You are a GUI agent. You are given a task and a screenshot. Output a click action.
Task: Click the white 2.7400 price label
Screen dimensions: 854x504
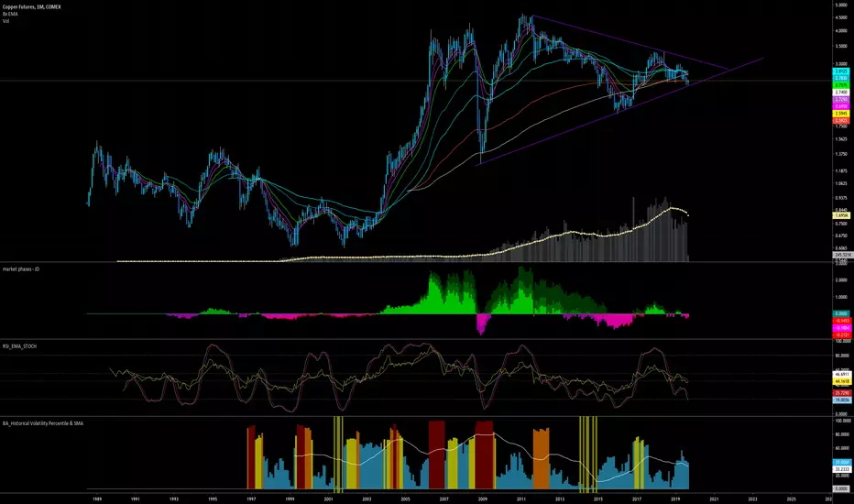(x=841, y=93)
